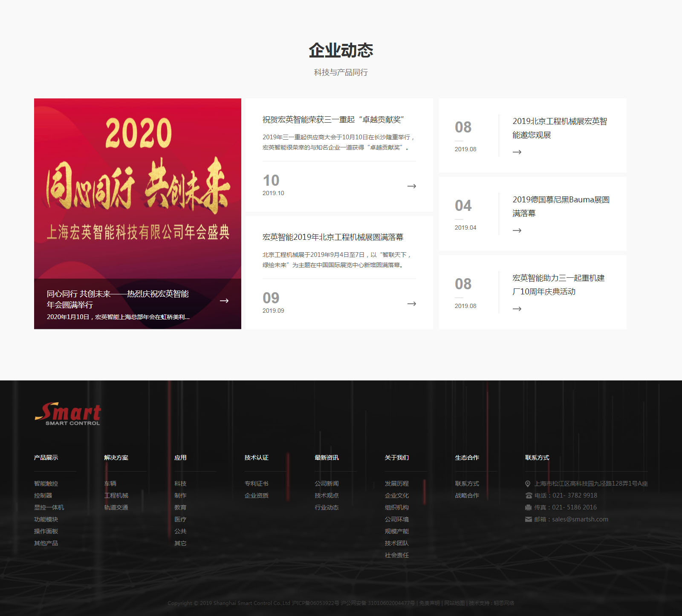Click the arrow under 2019北京工程机械展宏英智能邀您观展
This screenshot has width=682, height=616.
pyautogui.click(x=517, y=152)
